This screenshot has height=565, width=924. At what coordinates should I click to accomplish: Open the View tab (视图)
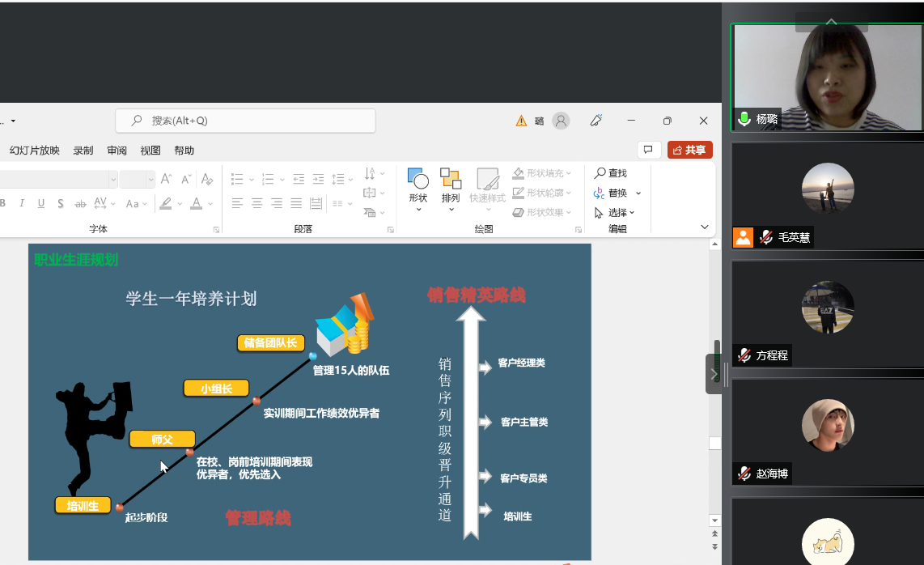point(150,151)
